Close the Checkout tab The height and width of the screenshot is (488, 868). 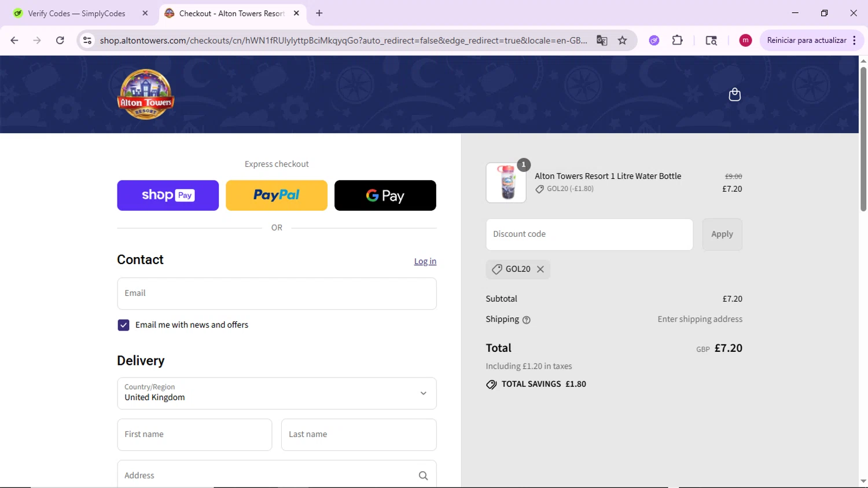click(x=296, y=13)
